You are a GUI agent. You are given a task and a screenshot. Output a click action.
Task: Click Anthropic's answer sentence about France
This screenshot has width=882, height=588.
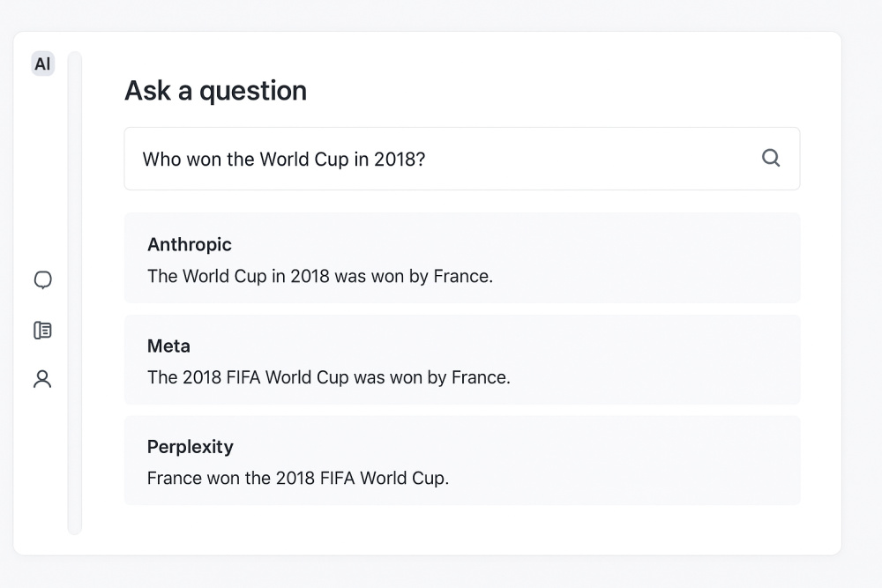(319, 276)
